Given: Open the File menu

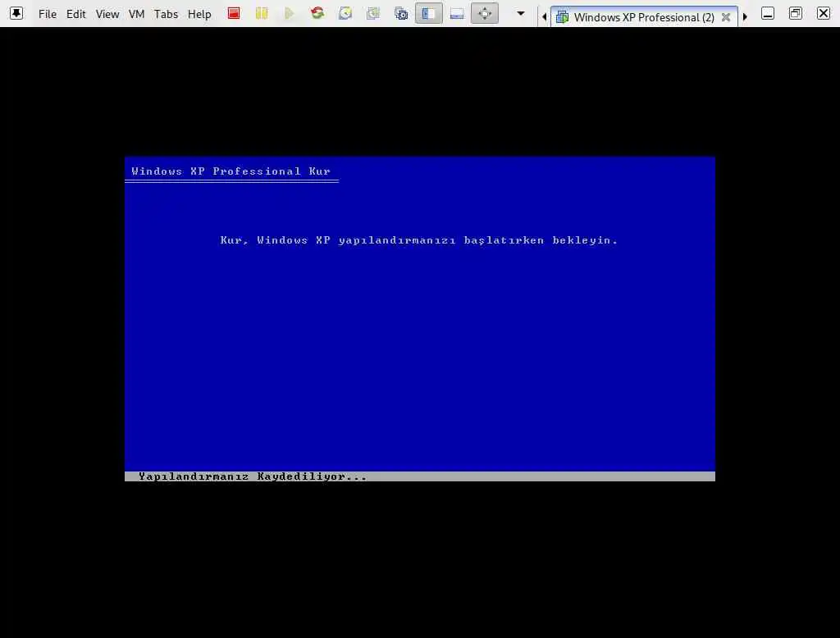Looking at the screenshot, I should tap(47, 15).
